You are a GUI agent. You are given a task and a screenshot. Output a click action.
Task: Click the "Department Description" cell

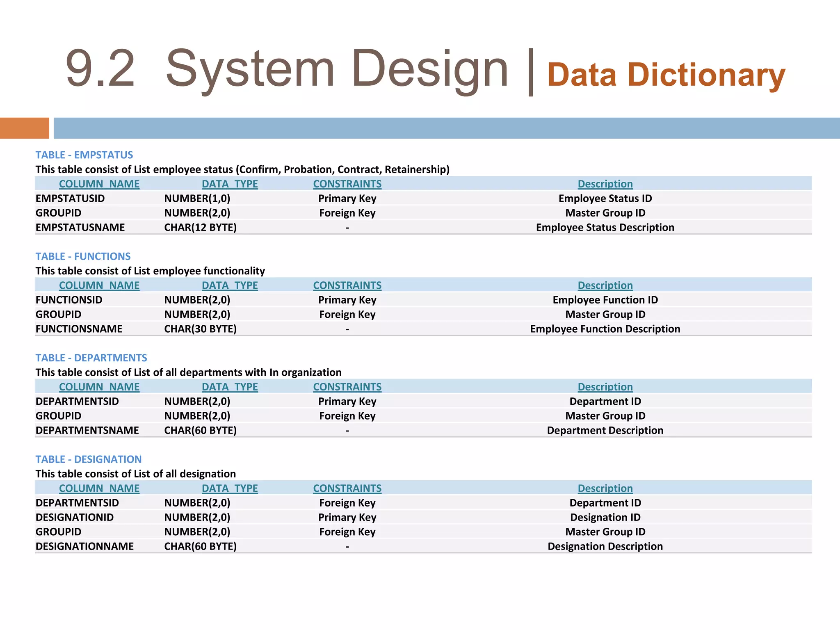click(605, 430)
